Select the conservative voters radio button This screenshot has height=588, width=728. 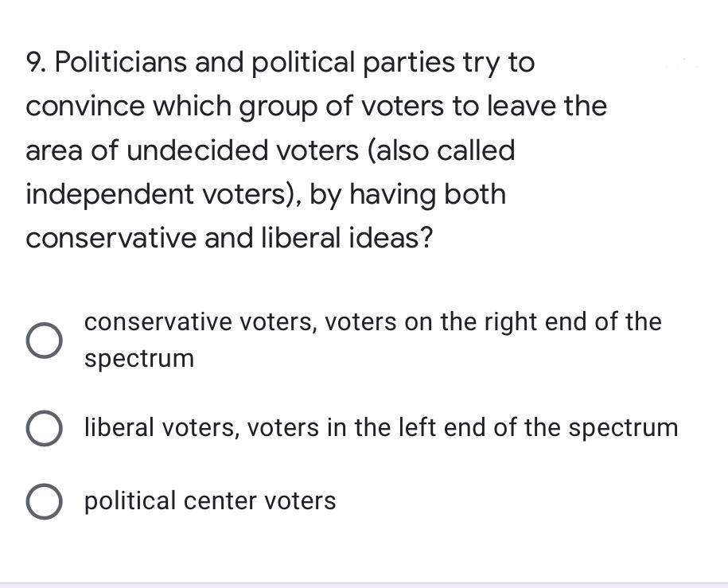[45, 341]
